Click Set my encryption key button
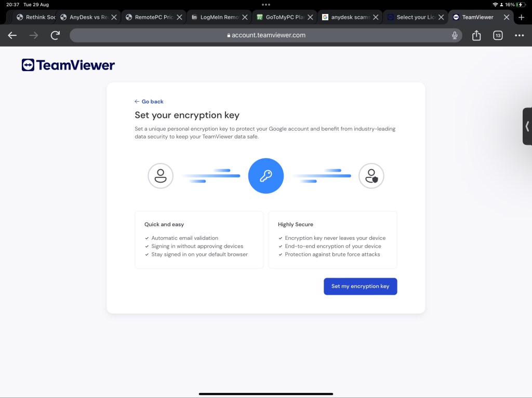The width and height of the screenshot is (532, 398). click(361, 286)
